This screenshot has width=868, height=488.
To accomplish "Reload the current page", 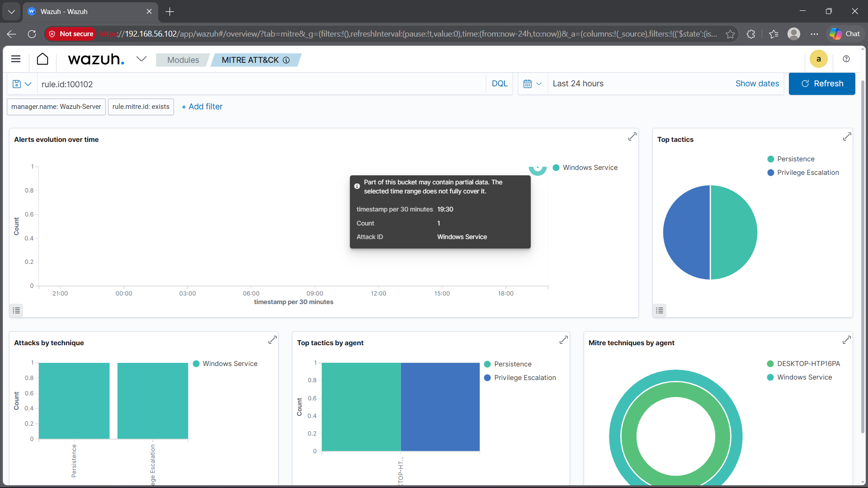I will click(x=32, y=34).
